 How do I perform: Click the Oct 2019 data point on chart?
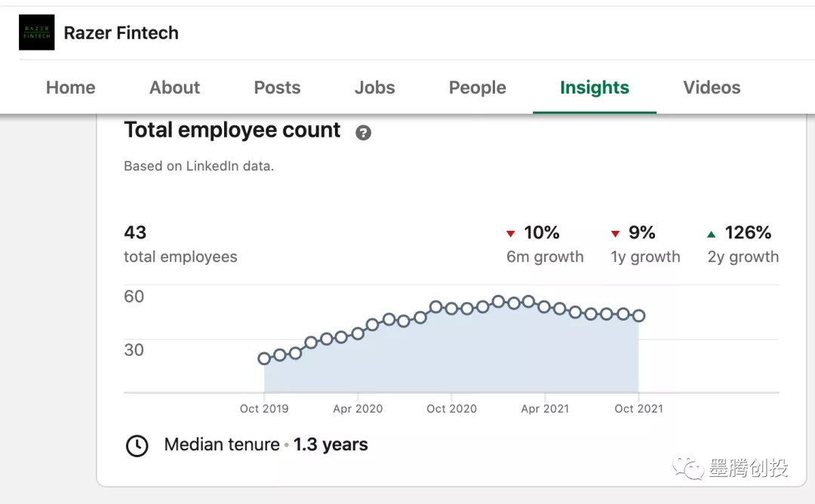click(x=264, y=358)
